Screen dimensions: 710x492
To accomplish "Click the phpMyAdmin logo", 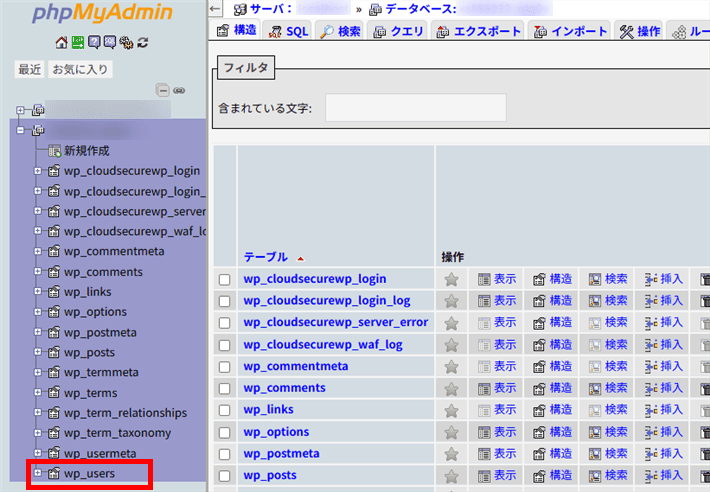I will (102, 14).
